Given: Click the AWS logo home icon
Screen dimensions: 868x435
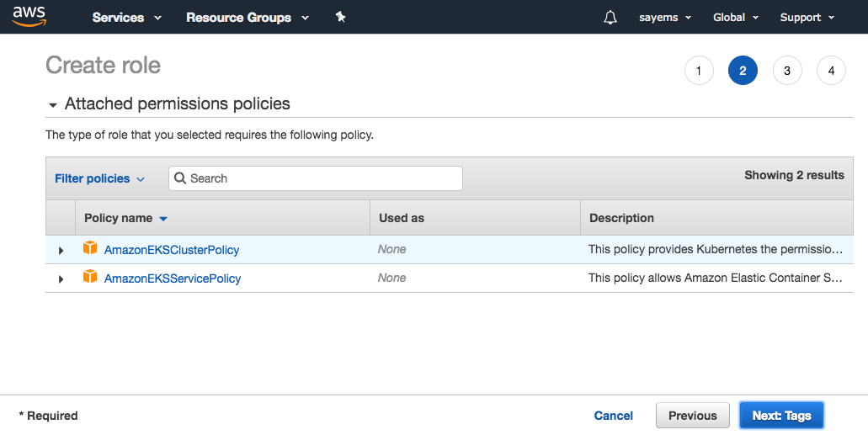Looking at the screenshot, I should (29, 17).
